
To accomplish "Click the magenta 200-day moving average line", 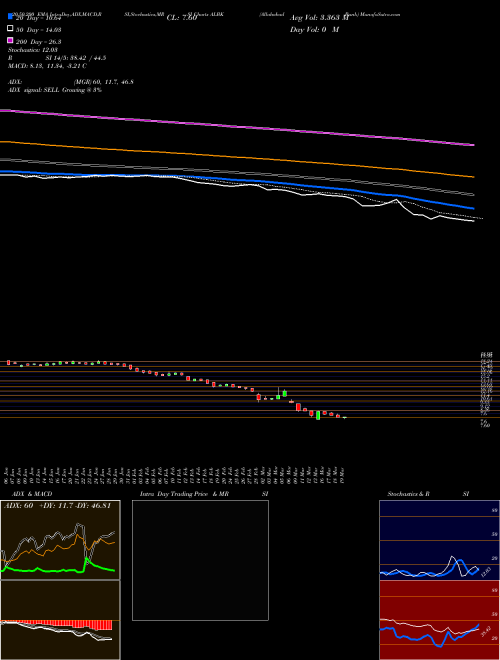I will coord(237,127).
